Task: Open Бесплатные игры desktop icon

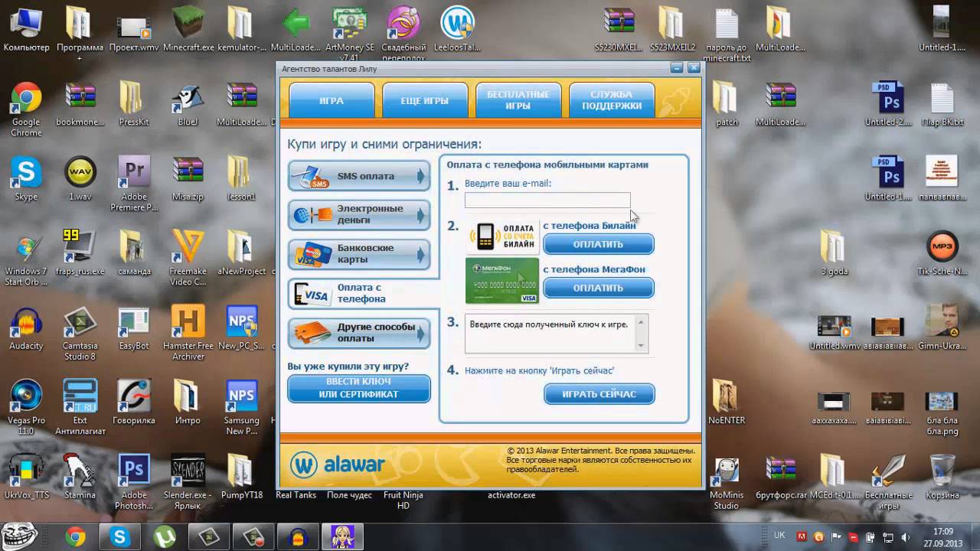Action: [888, 482]
